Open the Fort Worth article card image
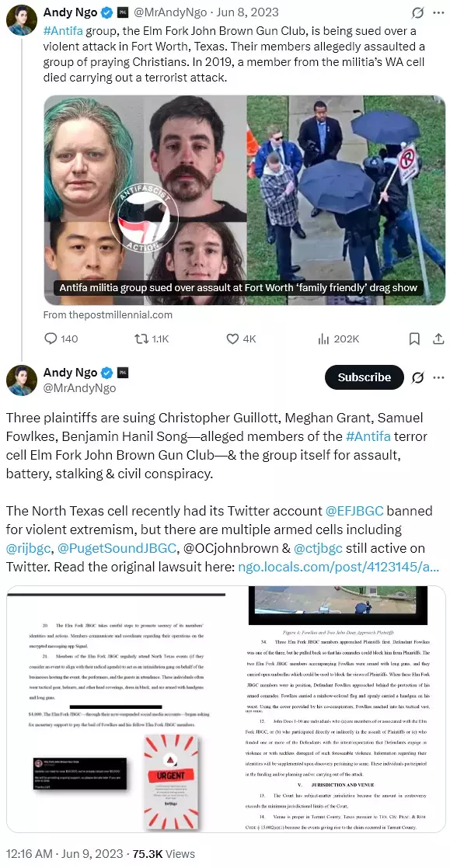Screen dimensions: 450x868 (x=244, y=200)
